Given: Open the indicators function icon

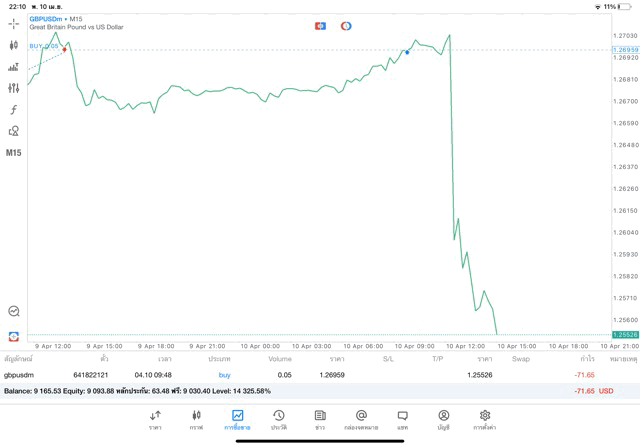Looking at the screenshot, I should point(14,110).
